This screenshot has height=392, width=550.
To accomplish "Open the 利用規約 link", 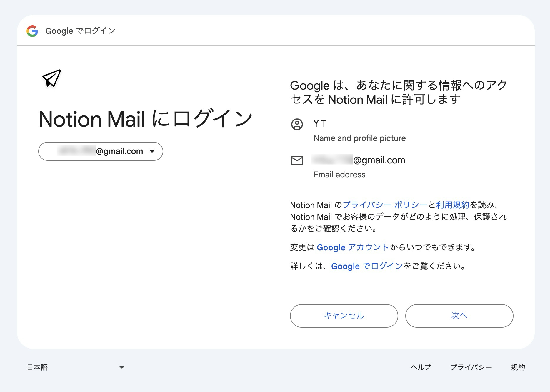I will click(x=452, y=205).
